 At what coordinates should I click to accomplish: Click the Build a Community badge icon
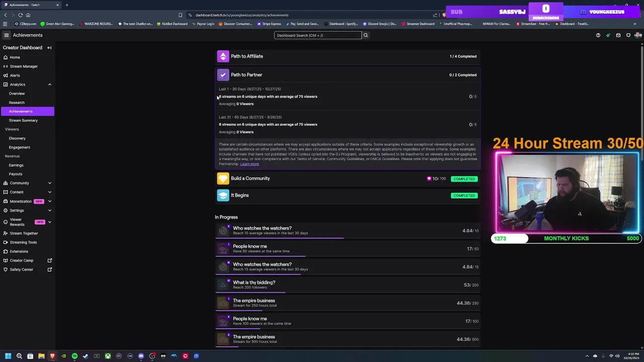223,178
